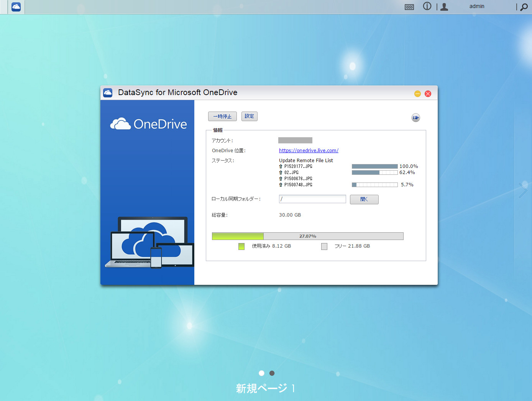Click the ローカル同期フォルダー label

[x=236, y=199]
